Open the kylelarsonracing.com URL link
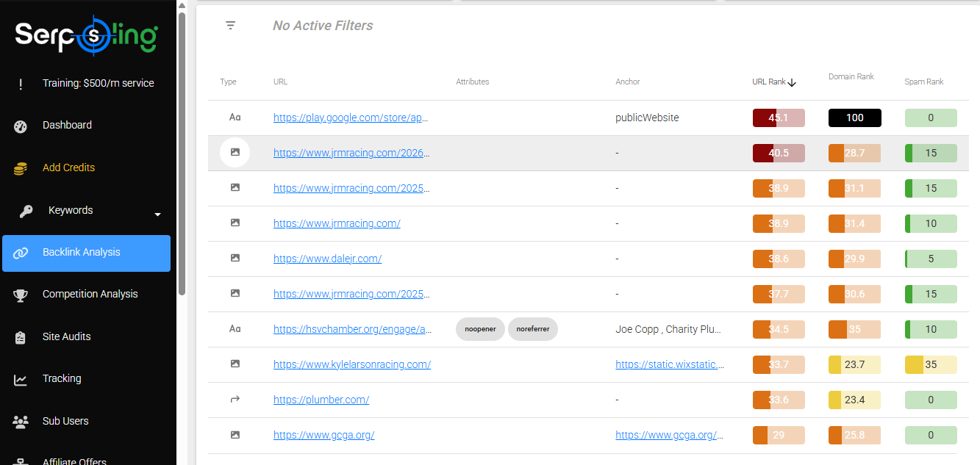980x465 pixels. (352, 364)
